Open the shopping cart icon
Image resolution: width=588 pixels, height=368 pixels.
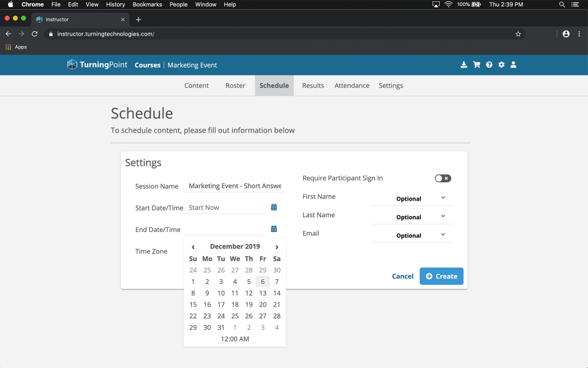tap(477, 65)
